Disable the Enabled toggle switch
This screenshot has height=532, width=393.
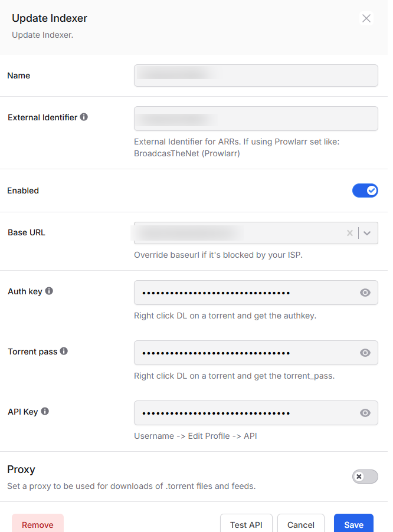(365, 191)
